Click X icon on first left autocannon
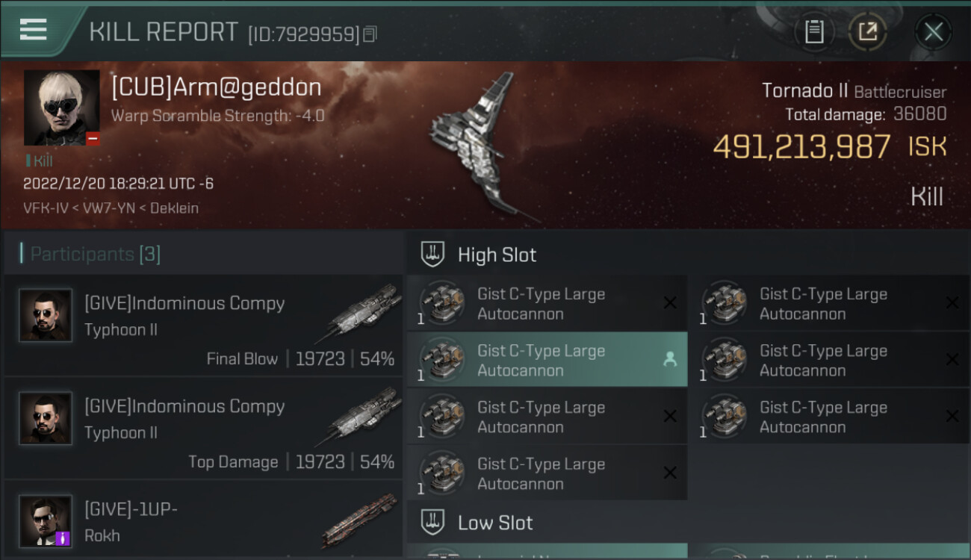This screenshot has width=971, height=560. pos(670,302)
